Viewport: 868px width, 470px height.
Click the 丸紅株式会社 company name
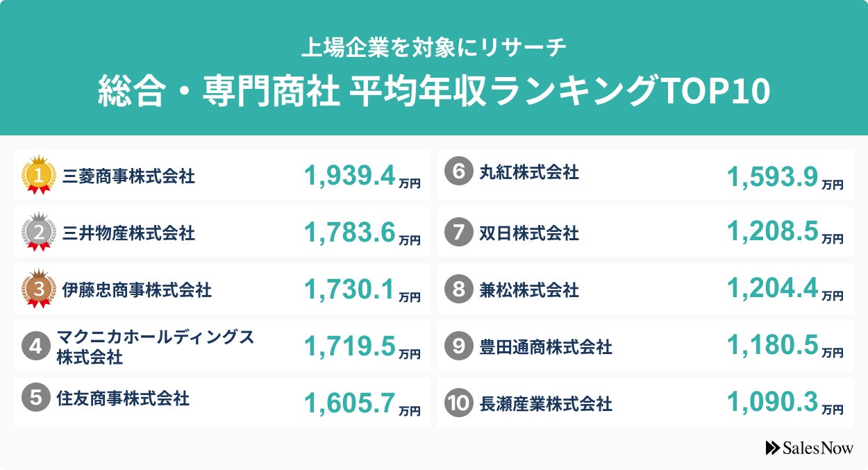click(x=529, y=172)
